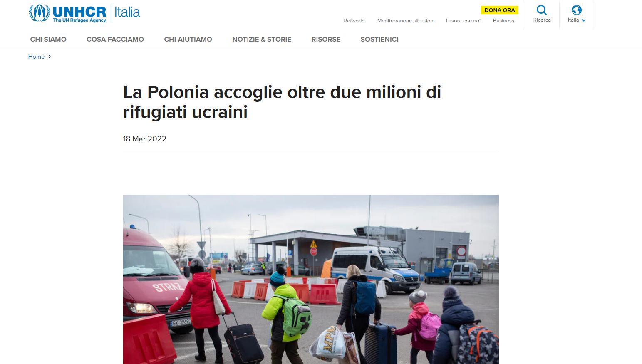The width and height of the screenshot is (642, 364).
Task: Open the RISORSE menu
Action: pos(326,40)
